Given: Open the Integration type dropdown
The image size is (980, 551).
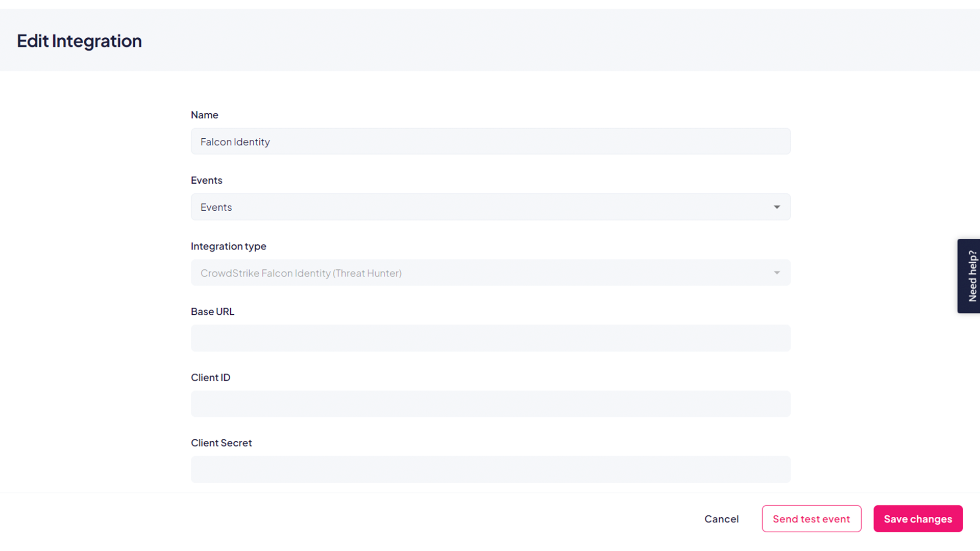Looking at the screenshot, I should [491, 272].
